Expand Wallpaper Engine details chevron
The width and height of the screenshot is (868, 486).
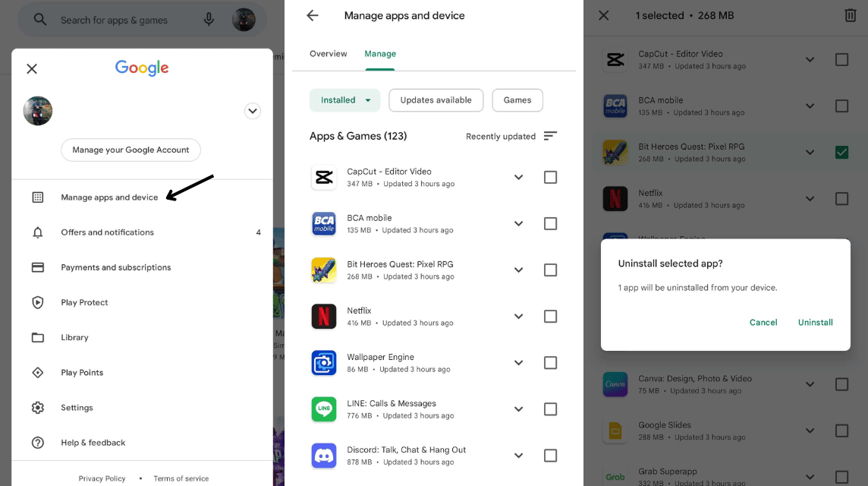(519, 363)
